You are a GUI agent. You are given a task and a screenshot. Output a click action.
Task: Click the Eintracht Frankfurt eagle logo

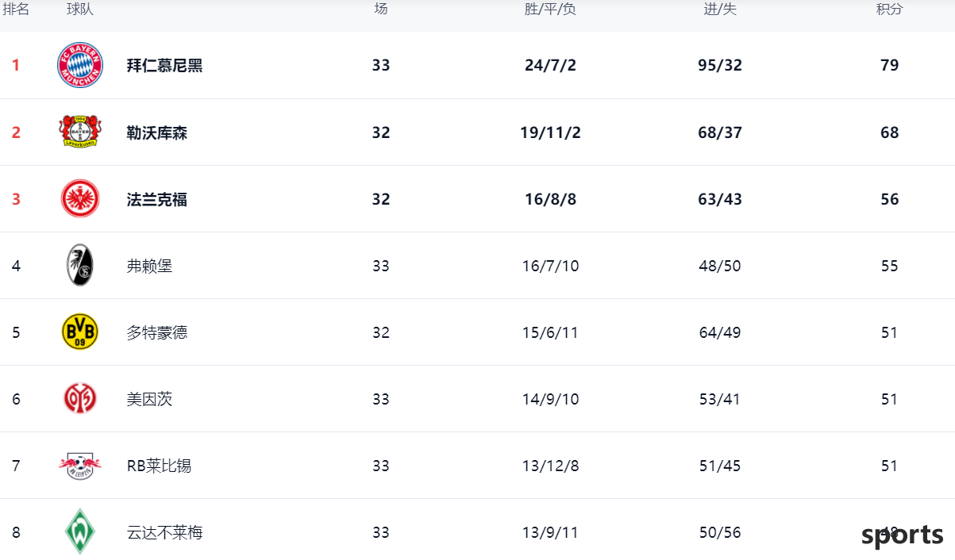pyautogui.click(x=80, y=198)
